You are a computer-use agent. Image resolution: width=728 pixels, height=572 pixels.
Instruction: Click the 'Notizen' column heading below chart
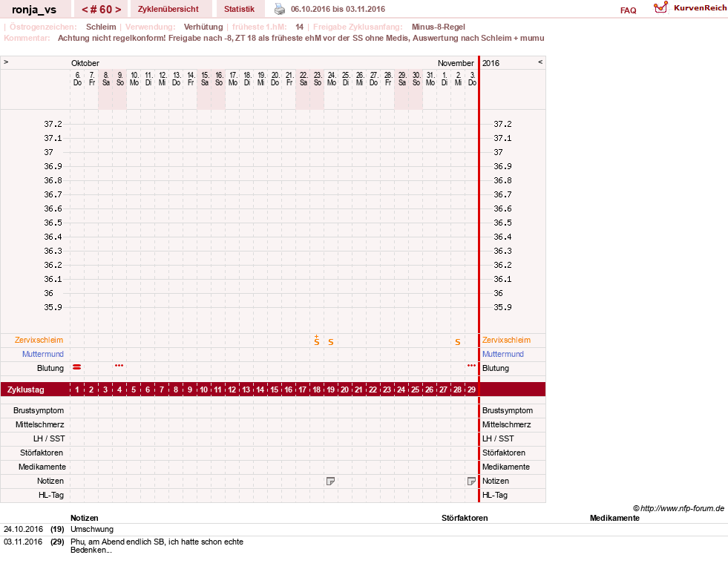pos(85,518)
